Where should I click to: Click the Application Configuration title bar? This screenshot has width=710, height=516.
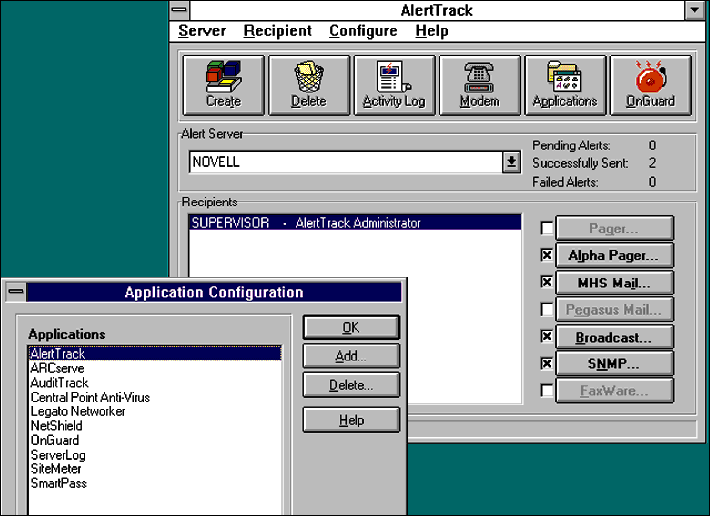[214, 292]
